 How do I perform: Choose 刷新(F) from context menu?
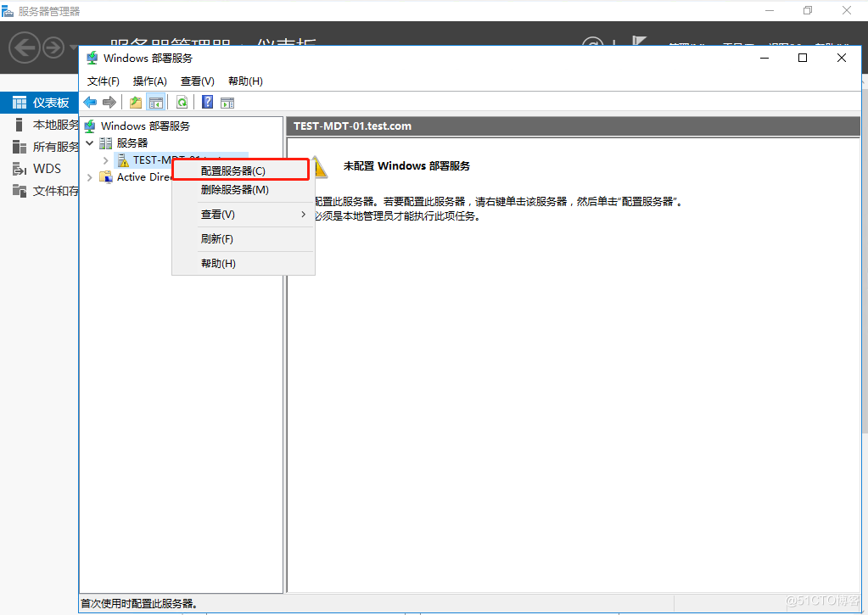(244, 239)
